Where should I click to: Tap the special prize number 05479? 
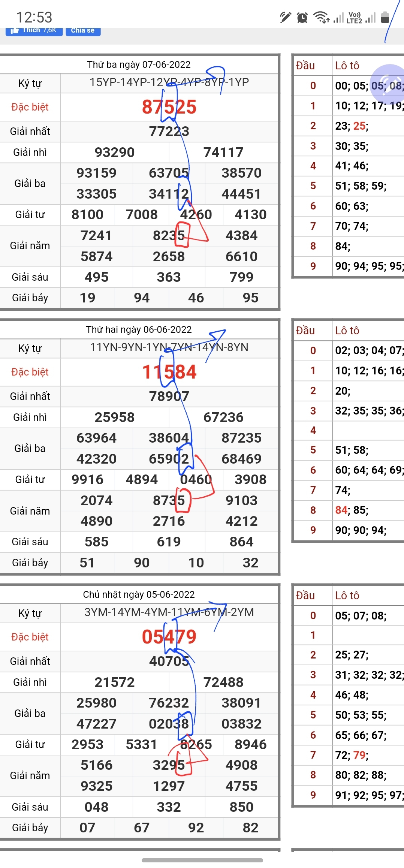coord(169,637)
